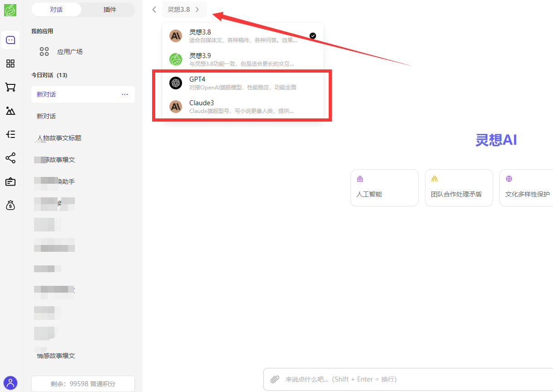Choose the 文化多样性保护 suggestion card
Viewport: 553px width, 392px height.
[526, 188]
